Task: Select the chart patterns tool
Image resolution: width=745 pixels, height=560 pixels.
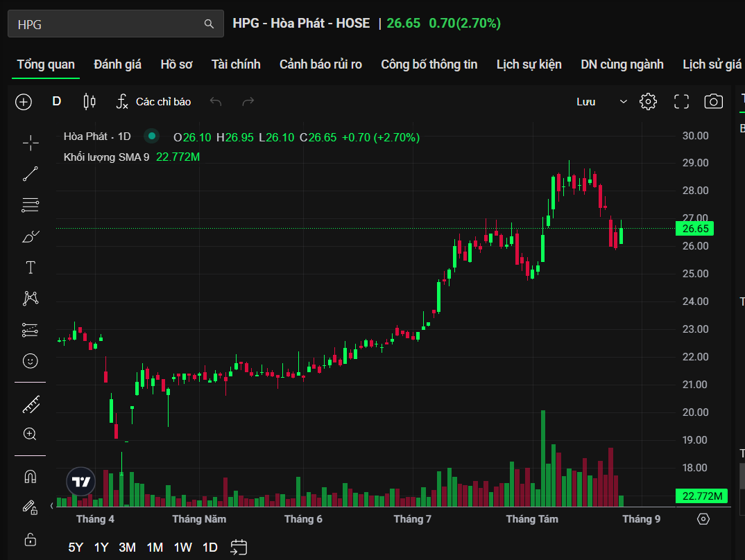Action: pyautogui.click(x=31, y=298)
